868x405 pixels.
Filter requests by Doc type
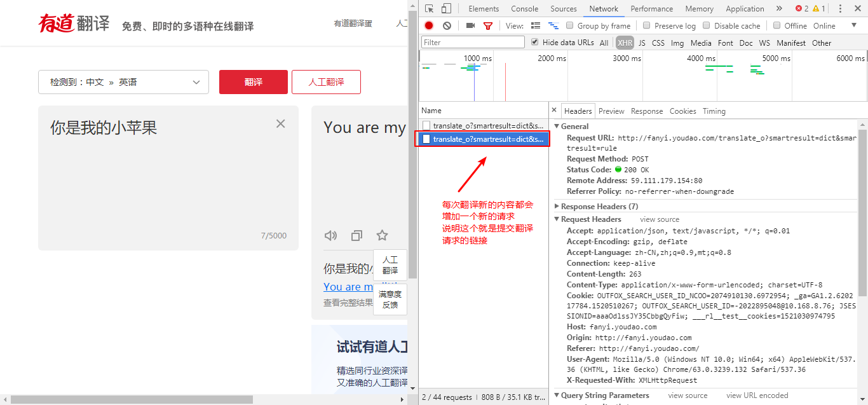746,43
